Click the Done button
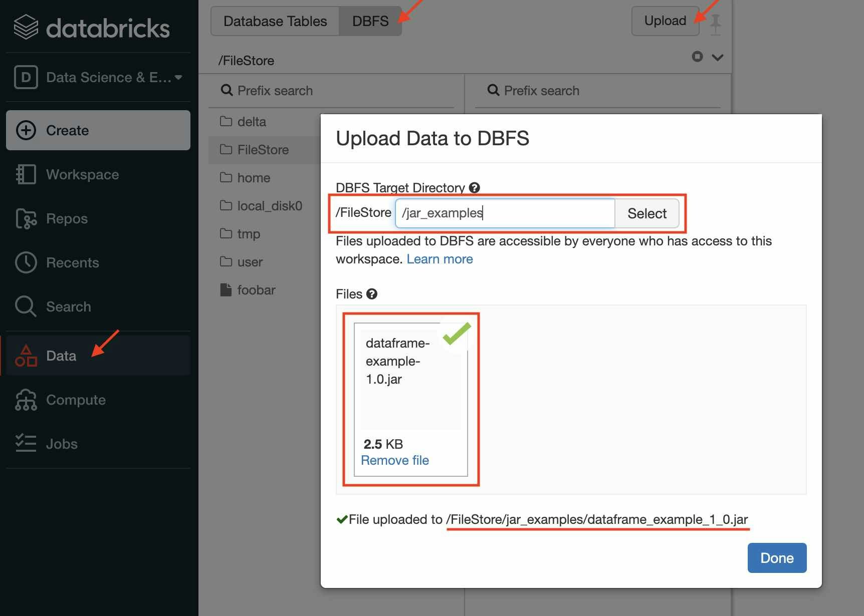The image size is (864, 616). click(777, 558)
